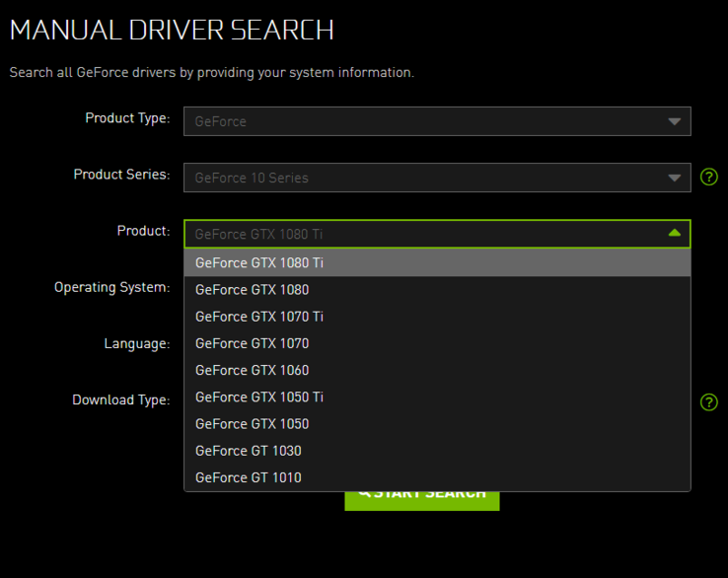The height and width of the screenshot is (578, 728).
Task: Open the Product Type field showing GeForce
Action: tap(424, 121)
